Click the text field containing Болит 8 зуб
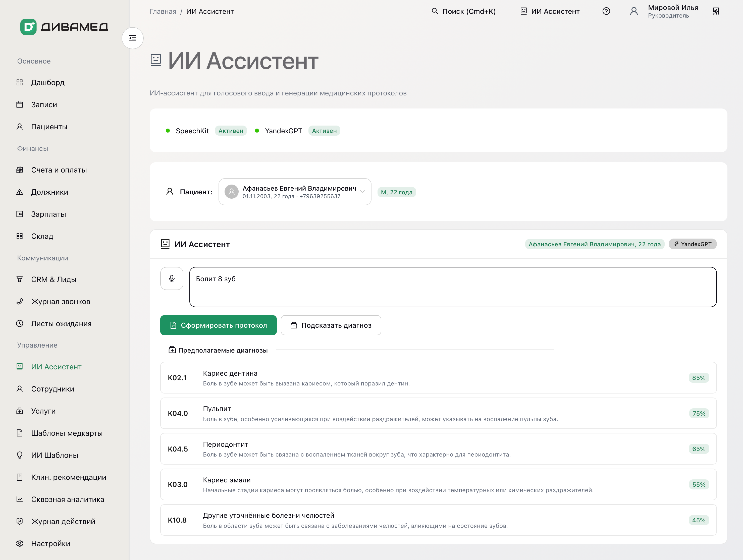The image size is (743, 560). [453, 287]
